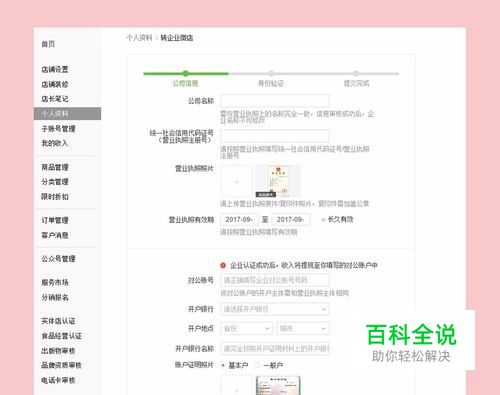This screenshot has height=395, width=500.
Task: Select the 一般户 radio button
Action: [257, 365]
